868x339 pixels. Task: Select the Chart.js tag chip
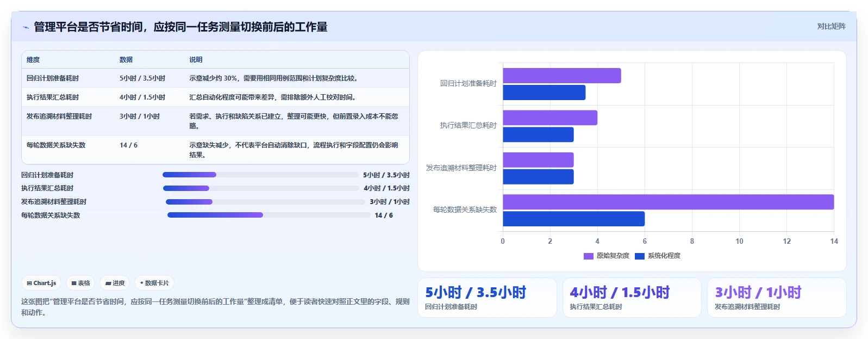(x=41, y=283)
